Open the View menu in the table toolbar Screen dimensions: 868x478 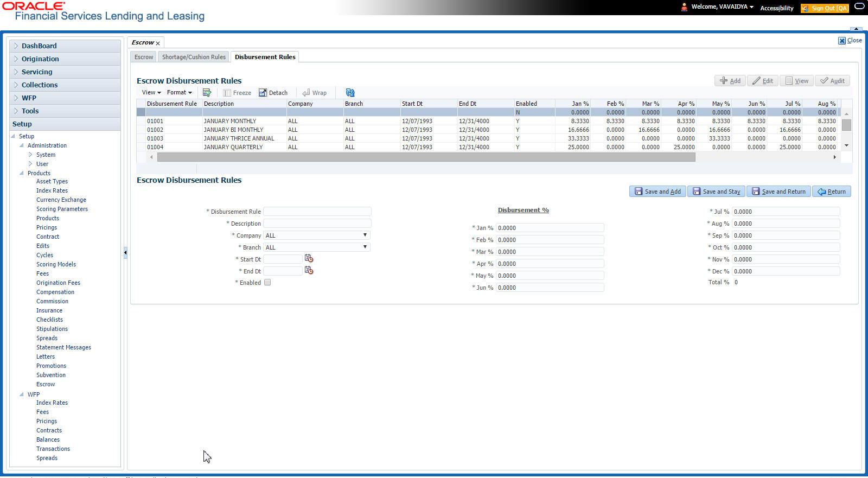[x=151, y=93]
